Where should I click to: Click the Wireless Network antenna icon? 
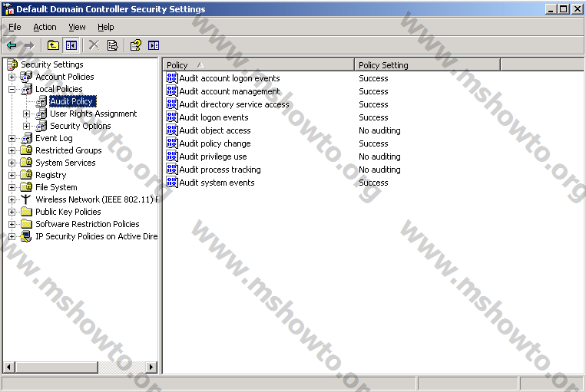pos(26,199)
